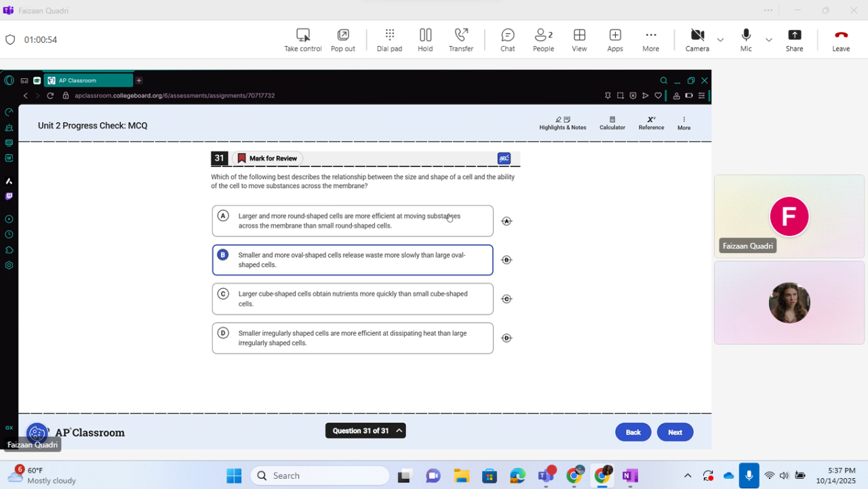Select answer choice A radio option

tap(223, 216)
